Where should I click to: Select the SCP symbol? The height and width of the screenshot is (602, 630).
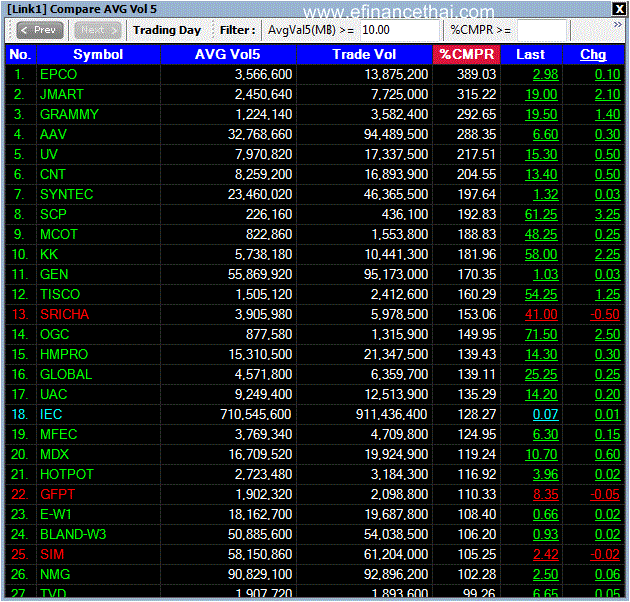click(x=53, y=214)
